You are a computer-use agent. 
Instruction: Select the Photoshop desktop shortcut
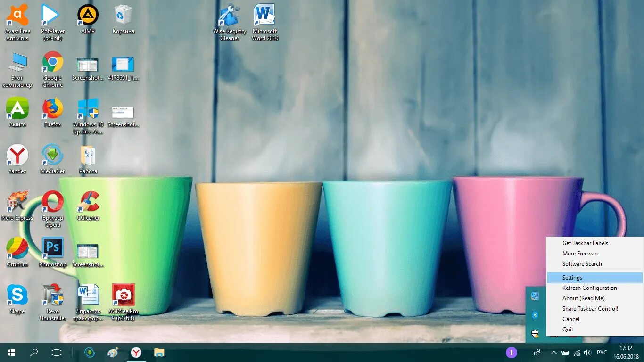pos(53,253)
